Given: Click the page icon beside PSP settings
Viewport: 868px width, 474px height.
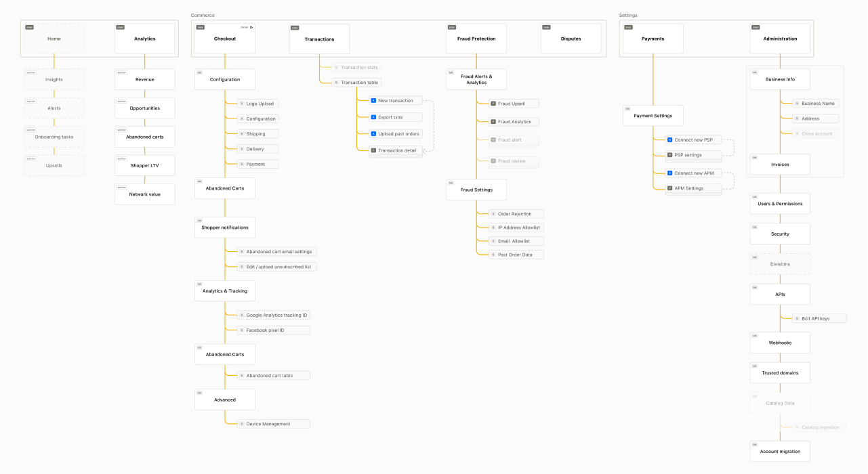Looking at the screenshot, I should point(669,155).
